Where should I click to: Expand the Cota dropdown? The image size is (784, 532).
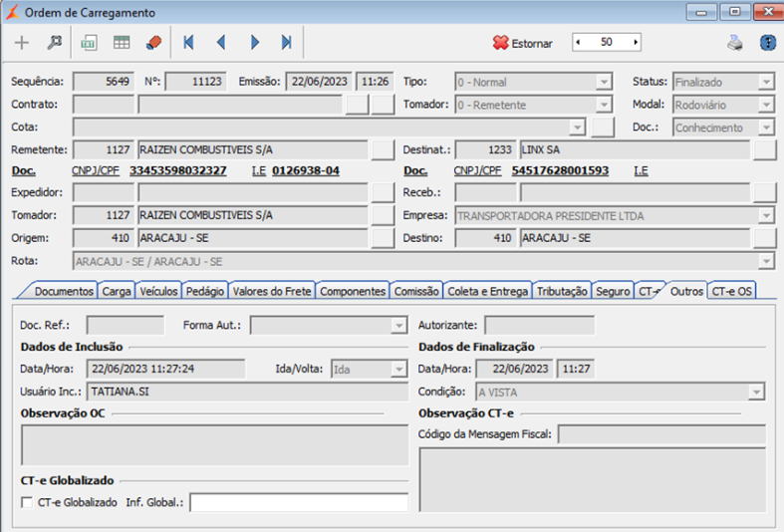[x=578, y=128]
